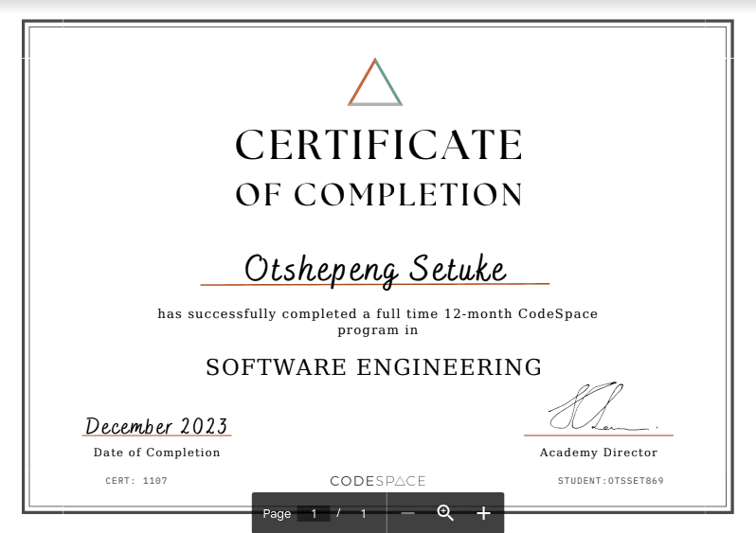Click the magnifier fit-zoom icon
Screen dimensions: 756x533
pyautogui.click(x=445, y=513)
